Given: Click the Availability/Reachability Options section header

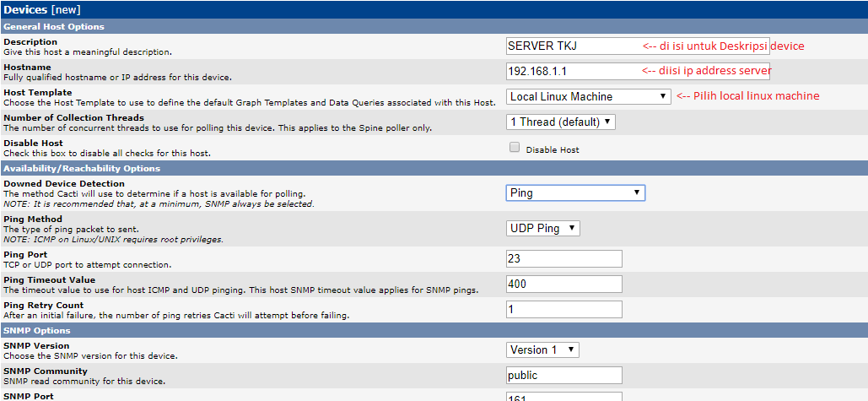Looking at the screenshot, I should 434,168.
